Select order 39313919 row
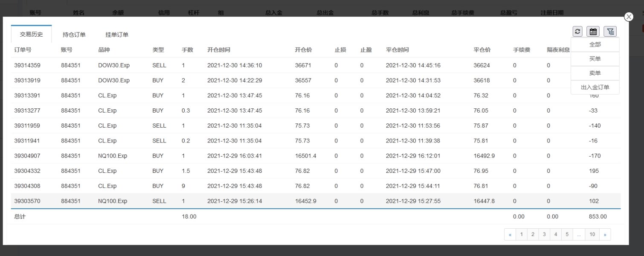This screenshot has height=256, width=644. tap(316, 80)
